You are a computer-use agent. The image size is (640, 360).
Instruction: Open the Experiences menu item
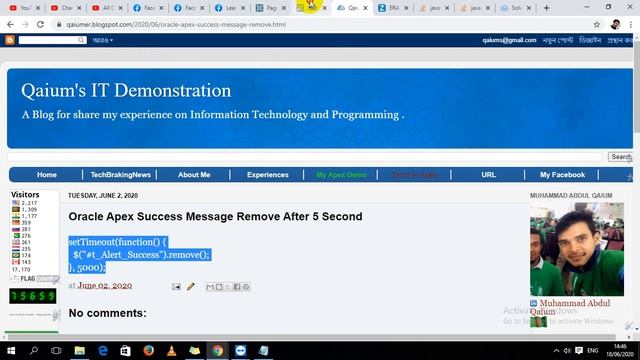point(267,175)
